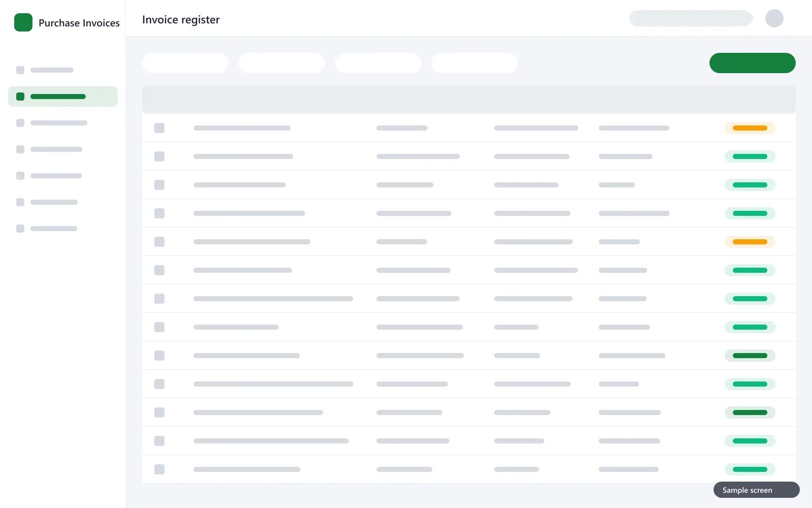Viewport: 812px width, 508px height.
Task: Click the "Invoice register" page heading
Action: pos(181,20)
